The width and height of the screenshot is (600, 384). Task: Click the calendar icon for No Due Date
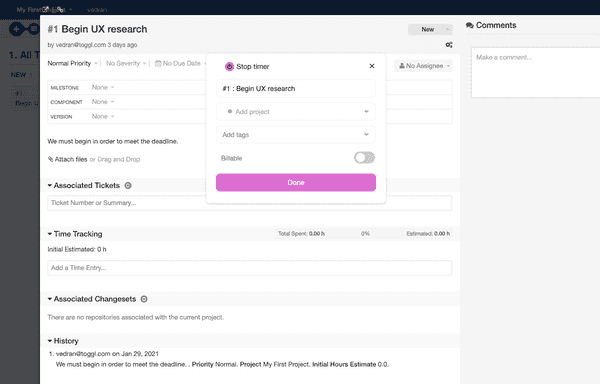pyautogui.click(x=158, y=63)
